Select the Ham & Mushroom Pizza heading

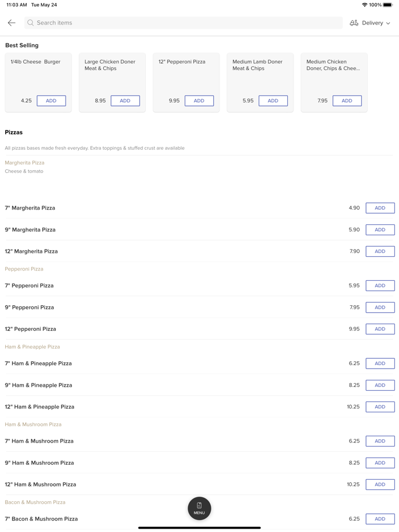(33, 424)
